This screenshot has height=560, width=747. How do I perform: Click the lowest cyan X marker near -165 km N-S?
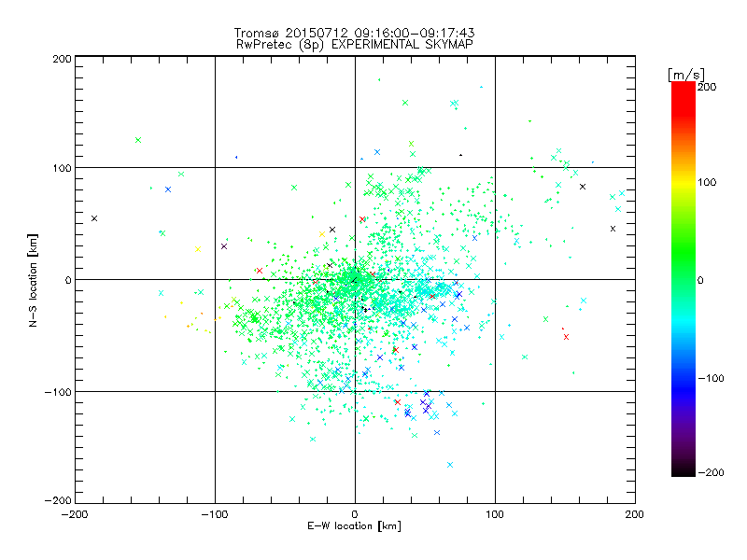click(450, 465)
